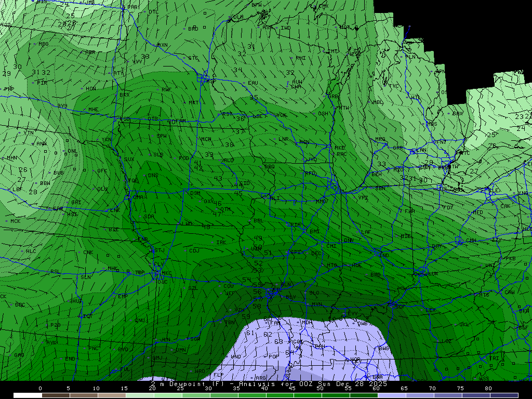The image size is (532, 399).
Task: Click the white swatch at legend's left end
Action: (28, 395)
